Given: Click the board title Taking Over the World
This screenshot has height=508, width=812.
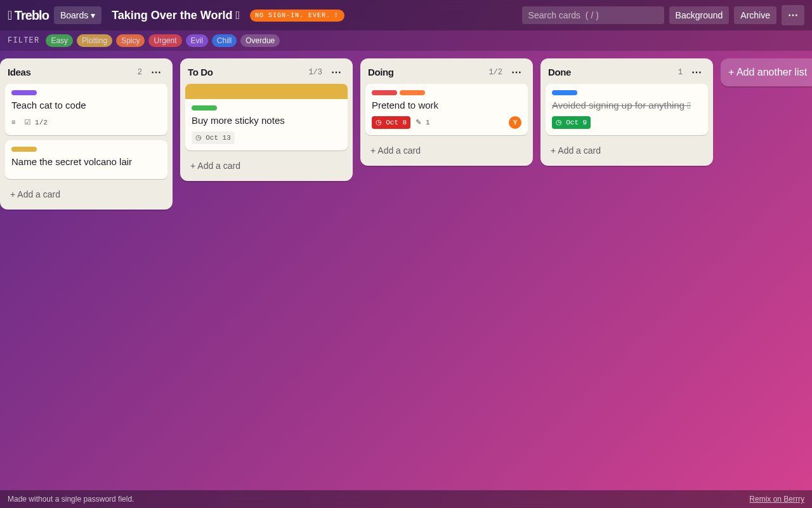Looking at the screenshot, I should tap(176, 15).
